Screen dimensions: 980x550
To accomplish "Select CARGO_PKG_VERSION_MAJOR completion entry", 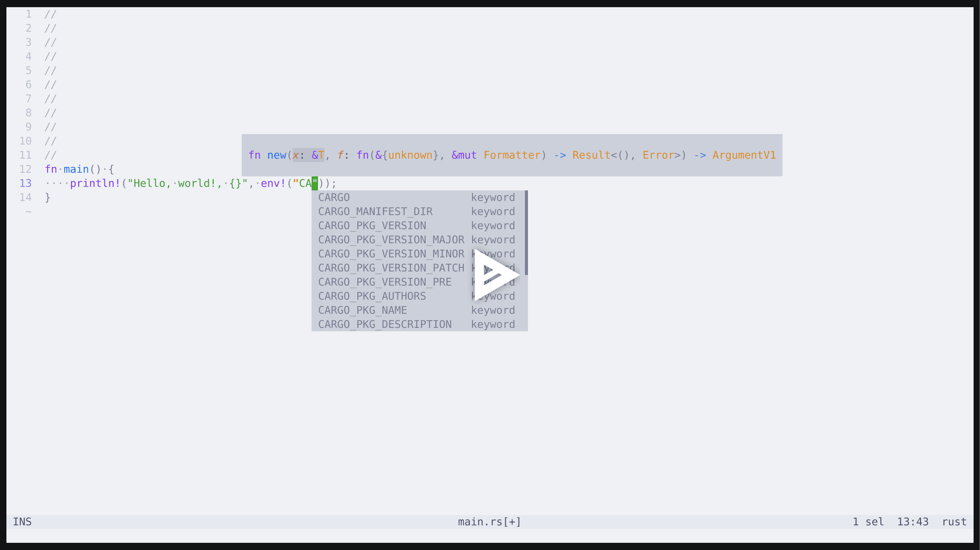I will (x=418, y=240).
